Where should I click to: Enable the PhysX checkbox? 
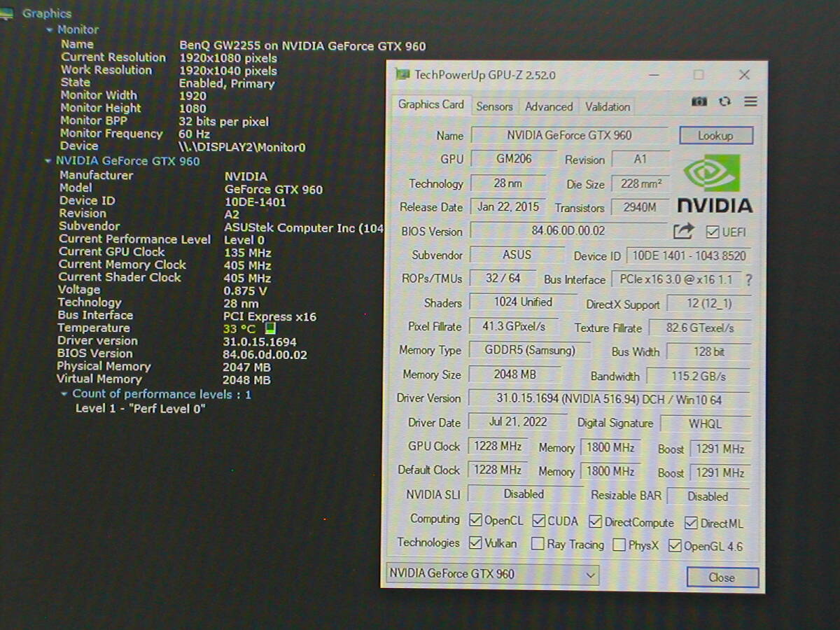619,545
